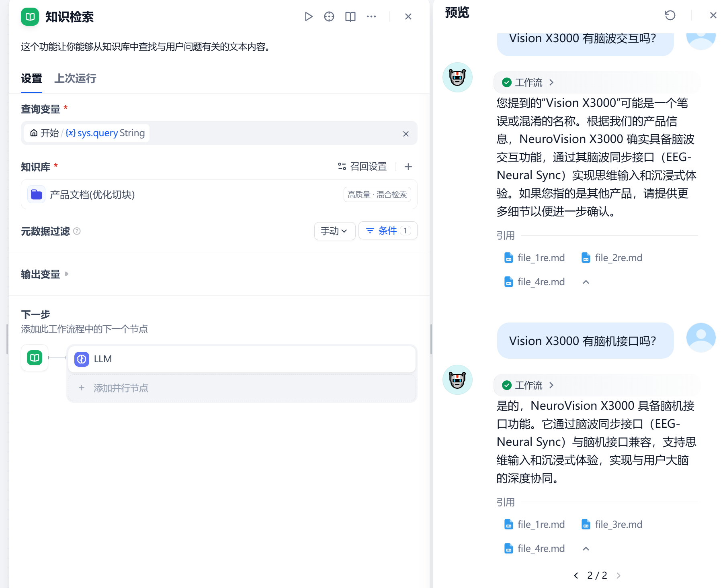Open the 条件 filter conditions button

[x=387, y=231]
